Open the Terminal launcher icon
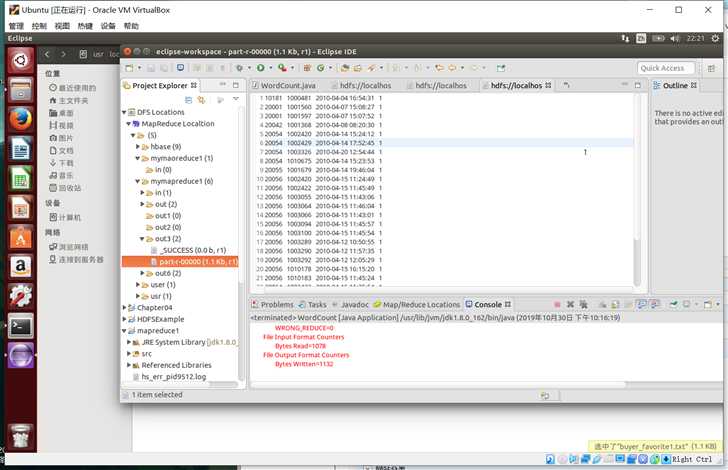The width and height of the screenshot is (728, 470). [x=20, y=326]
